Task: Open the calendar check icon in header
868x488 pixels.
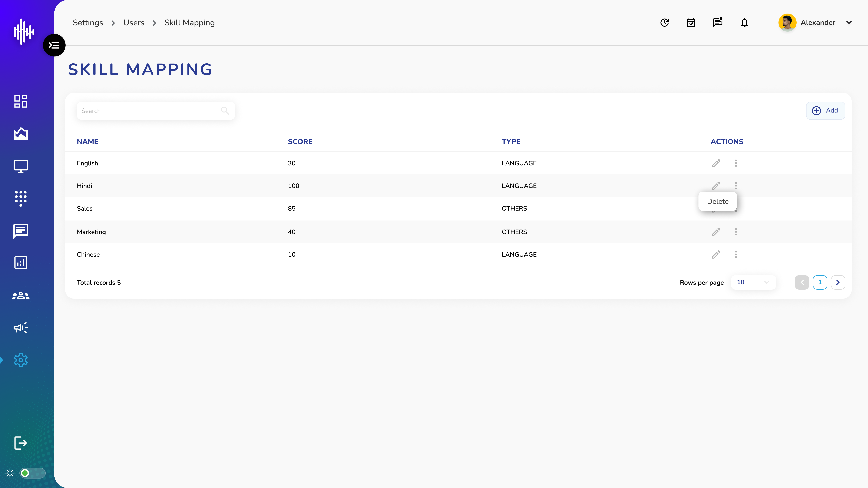Action: pos(691,23)
